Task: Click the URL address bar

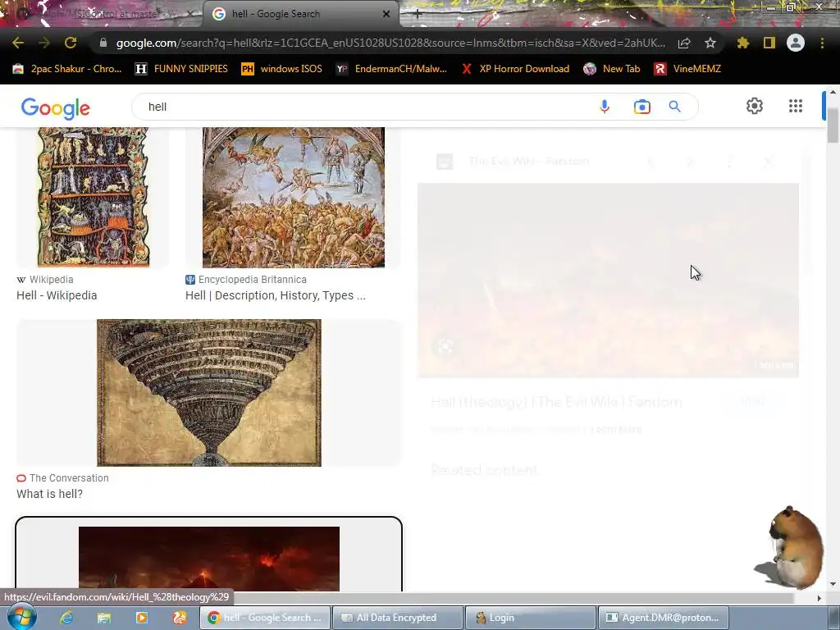Action: [390, 43]
